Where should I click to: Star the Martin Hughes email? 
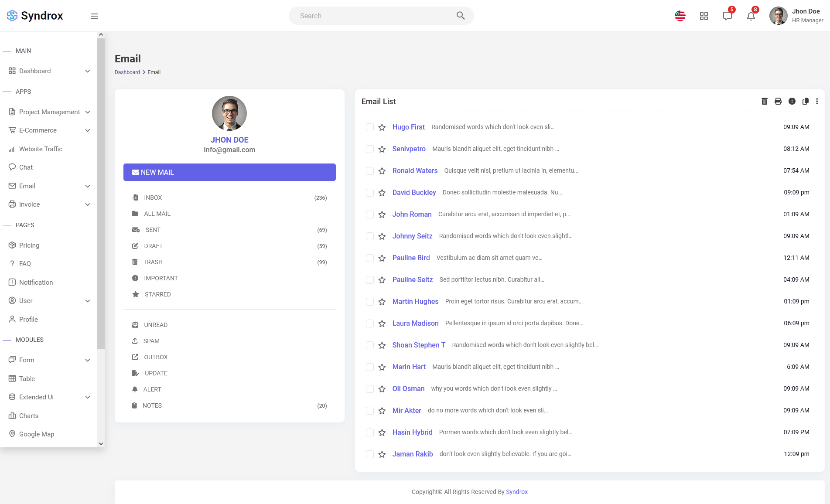click(382, 302)
